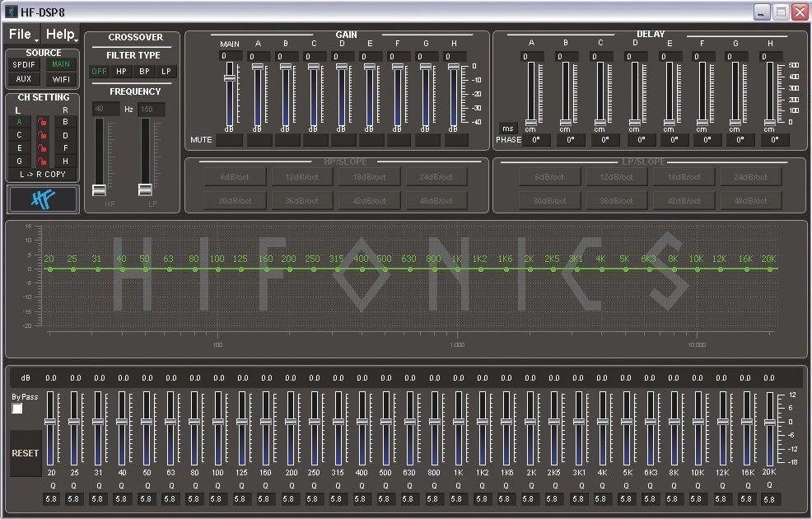Set crossover filter type to BP
The width and height of the screenshot is (812, 519).
click(144, 72)
